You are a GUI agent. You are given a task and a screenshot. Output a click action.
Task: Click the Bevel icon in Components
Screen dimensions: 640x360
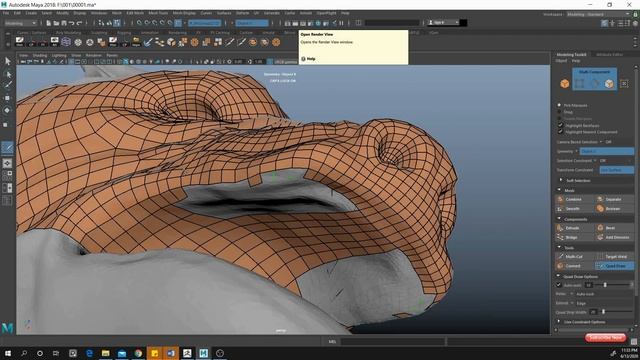click(x=600, y=228)
